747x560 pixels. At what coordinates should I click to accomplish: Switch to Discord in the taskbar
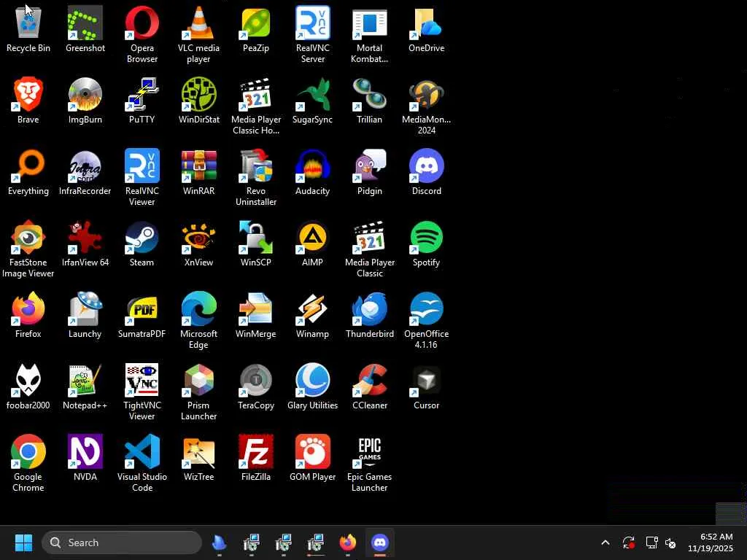379,542
